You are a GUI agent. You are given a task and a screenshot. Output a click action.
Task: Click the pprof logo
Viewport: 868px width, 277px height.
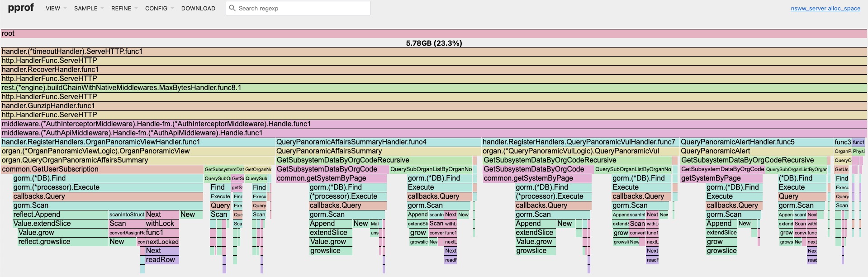(x=21, y=8)
